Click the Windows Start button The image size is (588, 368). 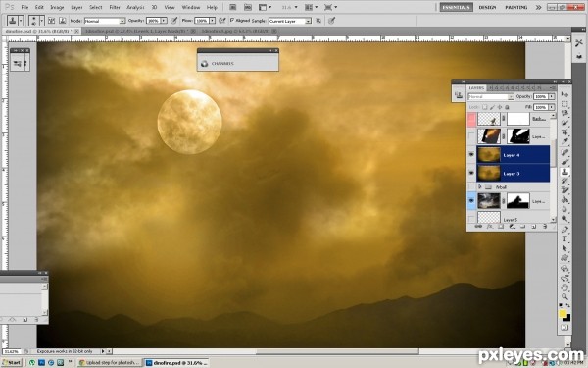pos(11,363)
